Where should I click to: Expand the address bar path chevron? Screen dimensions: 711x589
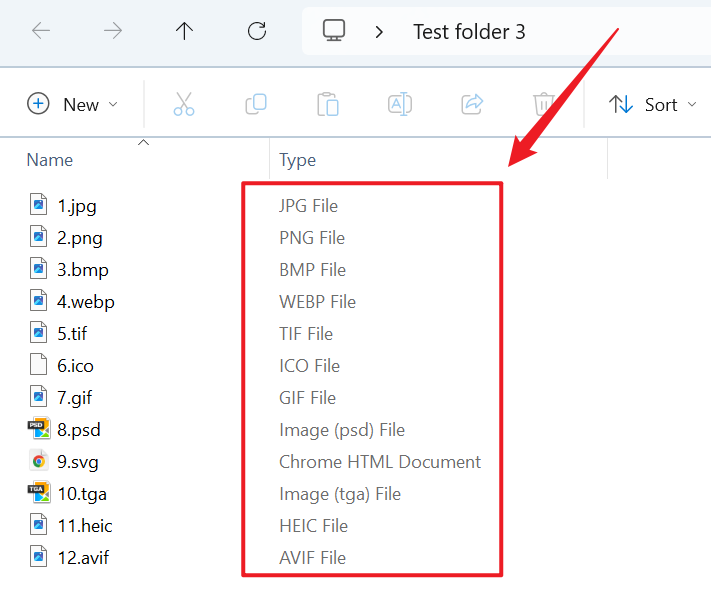coord(380,32)
